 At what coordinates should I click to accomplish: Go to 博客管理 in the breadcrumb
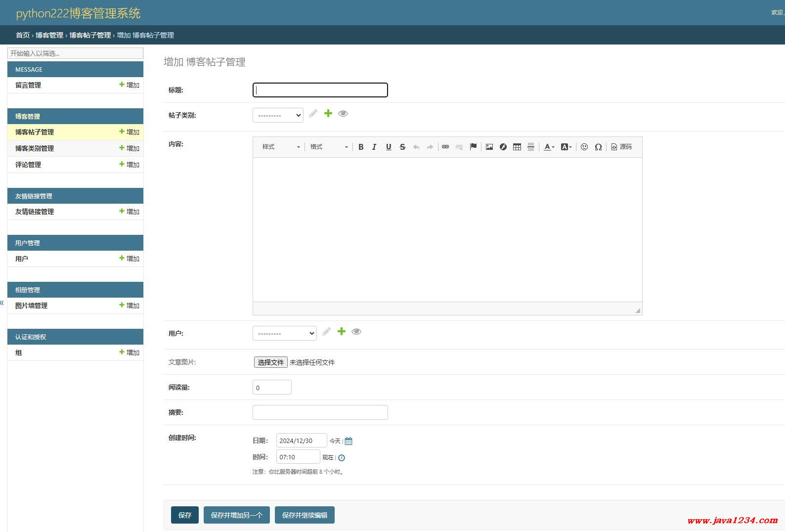pos(49,35)
